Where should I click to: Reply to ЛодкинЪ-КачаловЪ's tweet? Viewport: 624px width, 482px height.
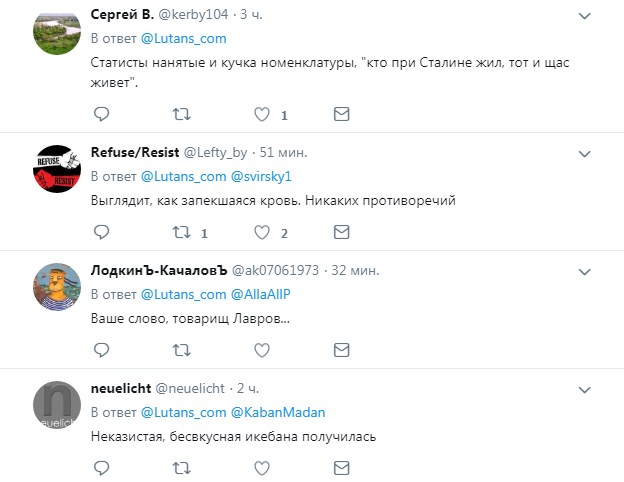[101, 350]
